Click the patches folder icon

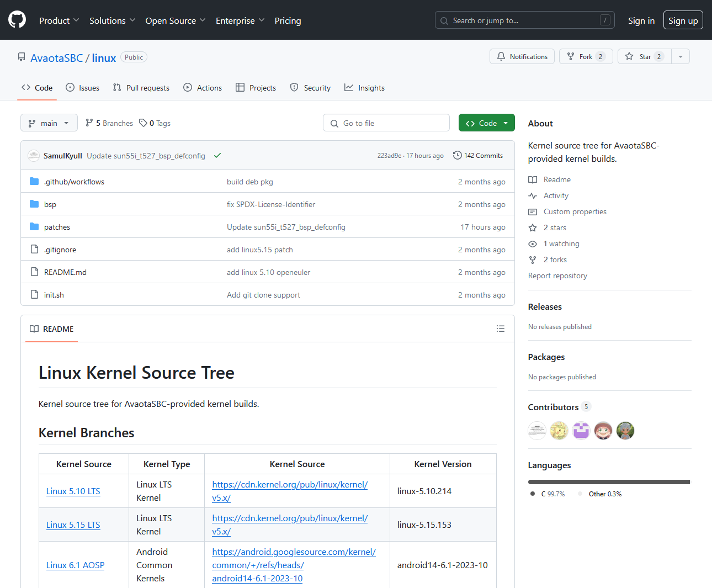[34, 227]
